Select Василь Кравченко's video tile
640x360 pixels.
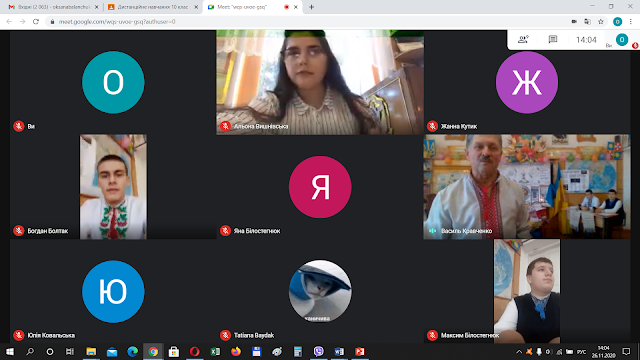(527, 187)
